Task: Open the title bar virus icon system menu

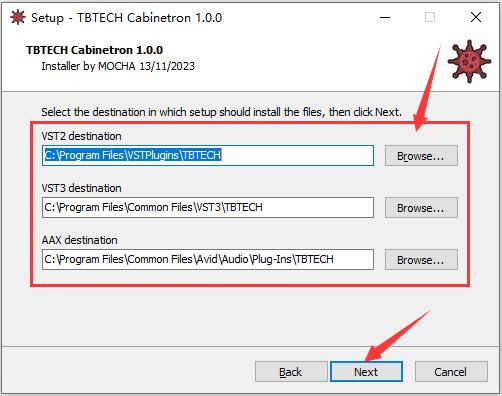Action: point(18,17)
